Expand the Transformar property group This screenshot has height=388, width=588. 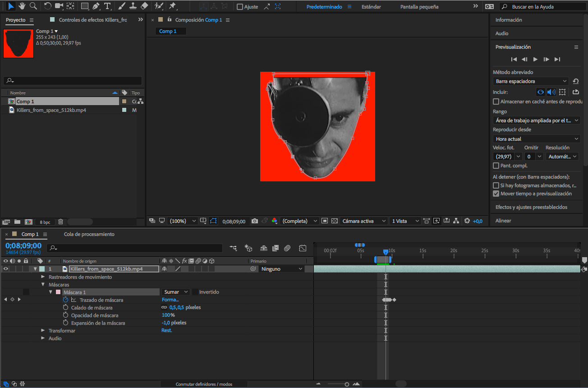(43, 331)
